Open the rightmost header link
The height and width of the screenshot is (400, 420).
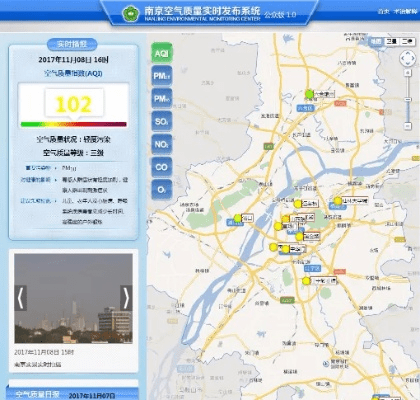coord(405,11)
